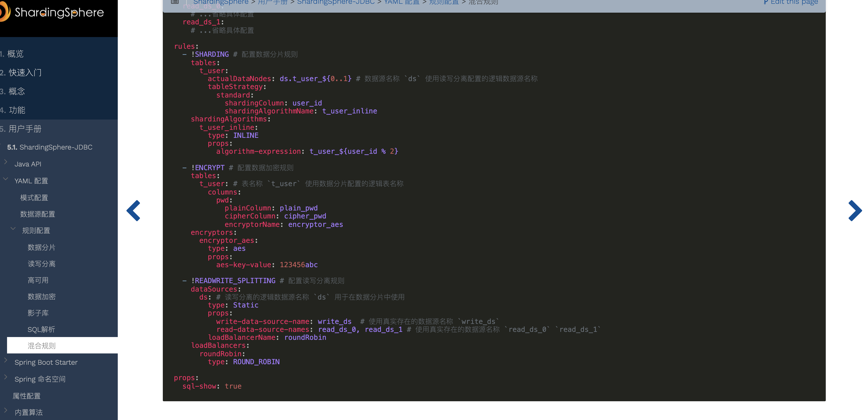The image size is (868, 420).
Task: Click 用户手册 breadcrumb link
Action: coord(272,2)
